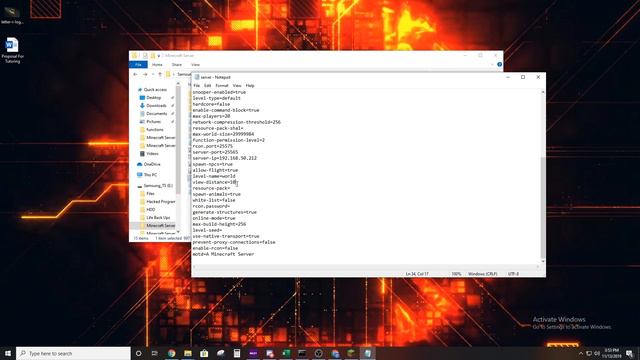Click the 'max-players=20' line in Notepad

(211, 116)
